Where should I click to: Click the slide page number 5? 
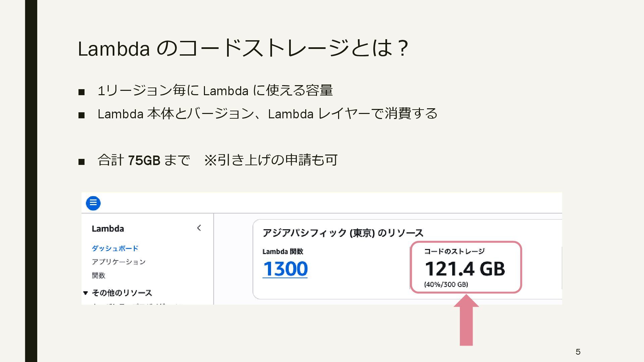(x=578, y=352)
